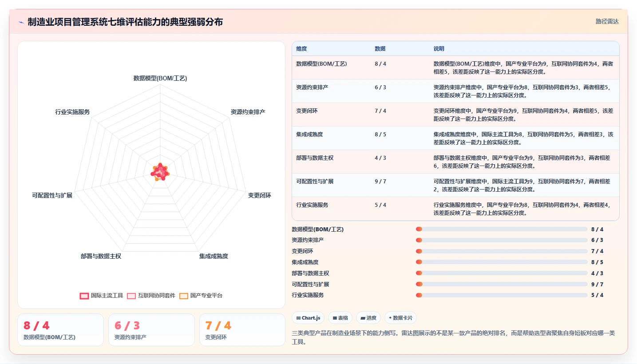Click the summary paragraph starting 三类典型产品
The width and height of the screenshot is (637, 364).
(453, 337)
